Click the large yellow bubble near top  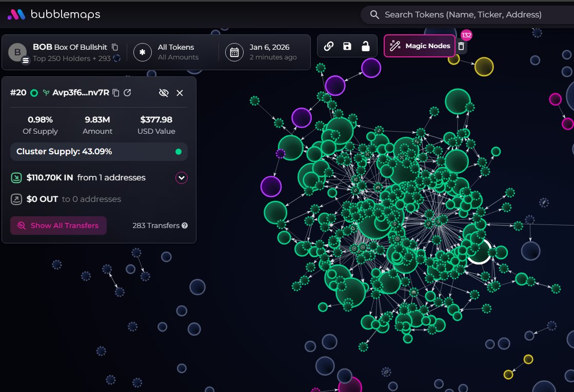tap(484, 67)
